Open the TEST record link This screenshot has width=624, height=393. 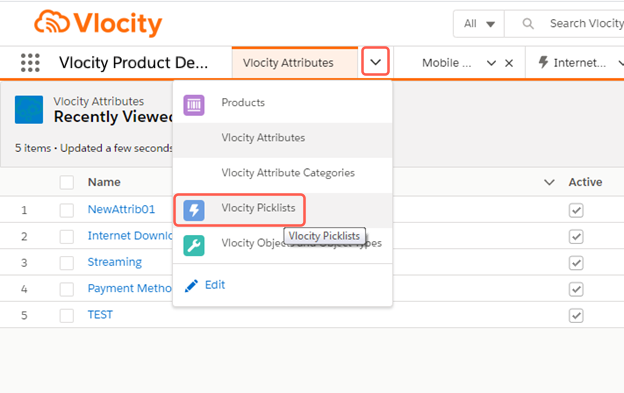100,315
